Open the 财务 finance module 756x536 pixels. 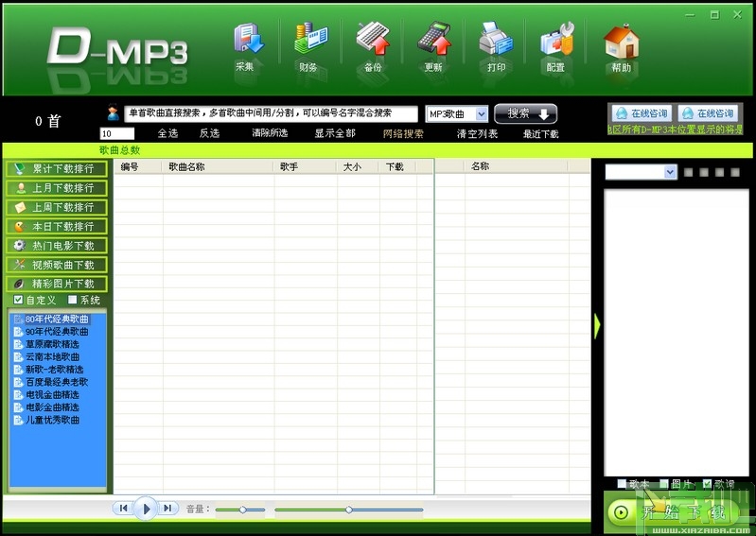pyautogui.click(x=310, y=47)
